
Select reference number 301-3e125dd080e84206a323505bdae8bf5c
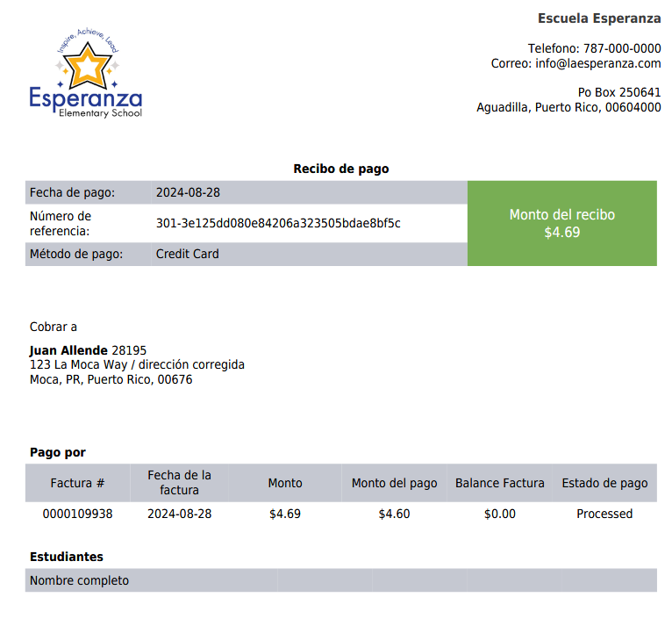tap(278, 223)
